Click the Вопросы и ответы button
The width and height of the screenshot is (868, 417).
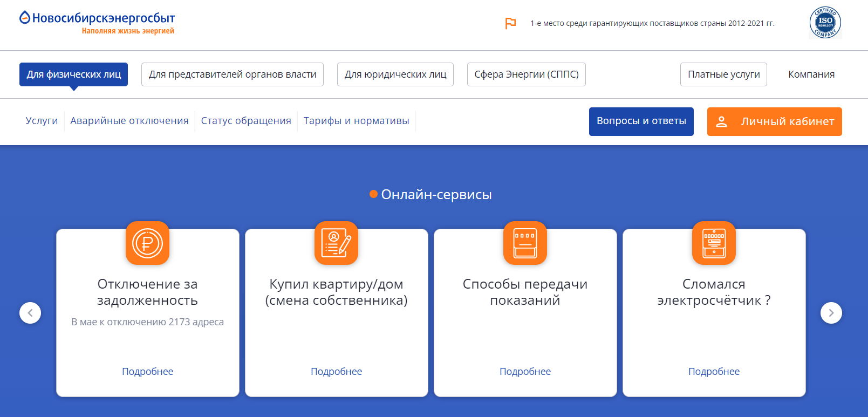(x=641, y=121)
